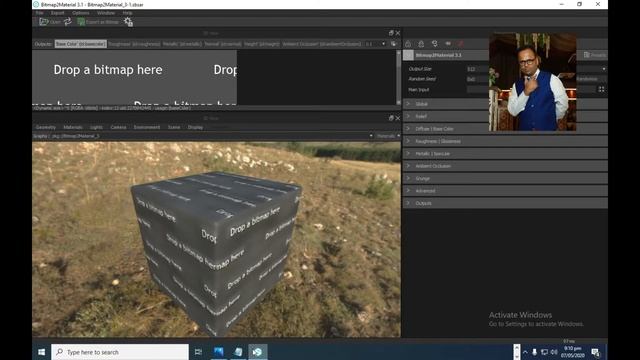Click the Randomize seed button
This screenshot has width=640, height=360.
tap(591, 79)
